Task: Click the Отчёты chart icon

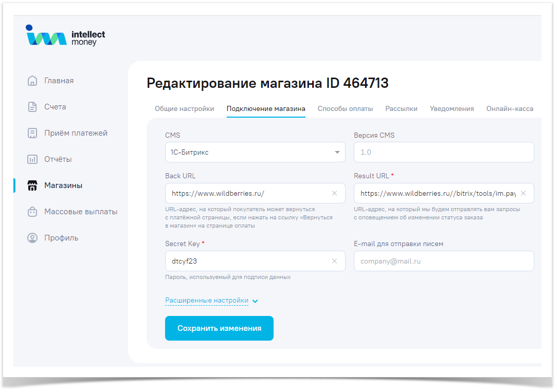Action: click(32, 159)
